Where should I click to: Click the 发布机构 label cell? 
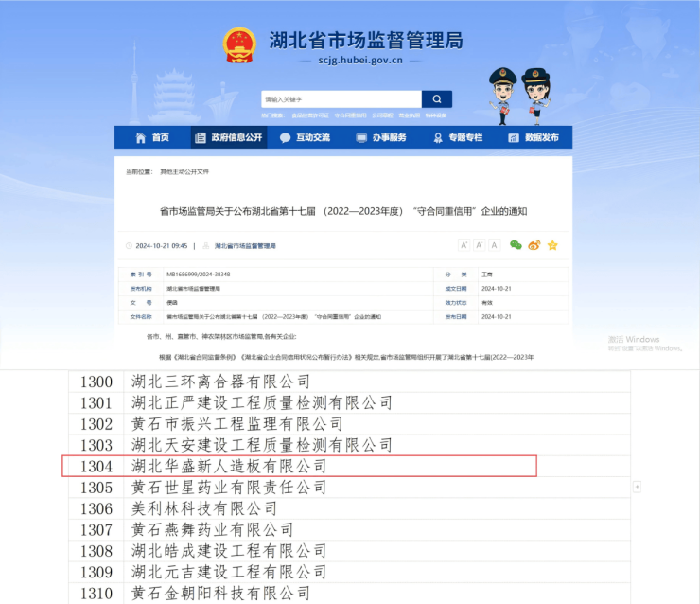(141, 289)
